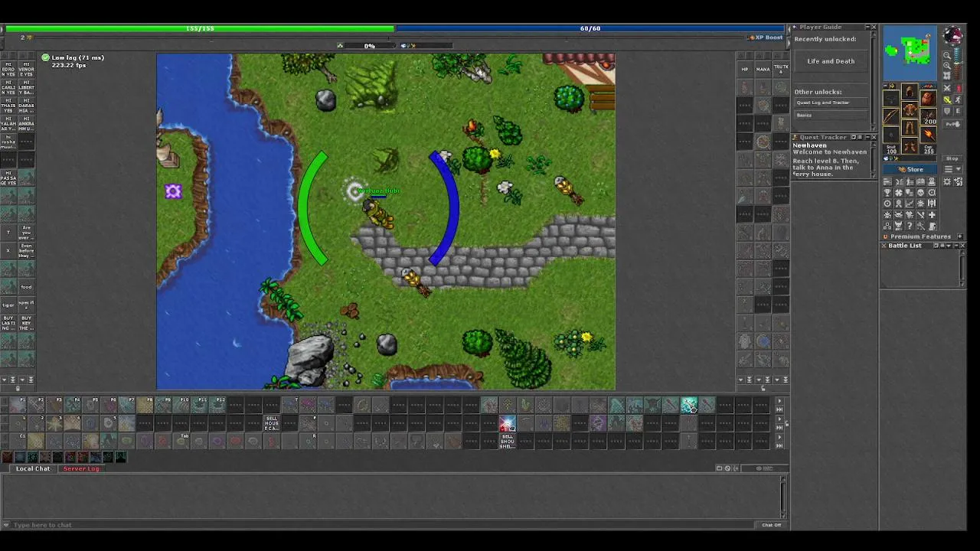Click the SELL HOUSE action button
This screenshot has height=551, width=980.
(272, 423)
